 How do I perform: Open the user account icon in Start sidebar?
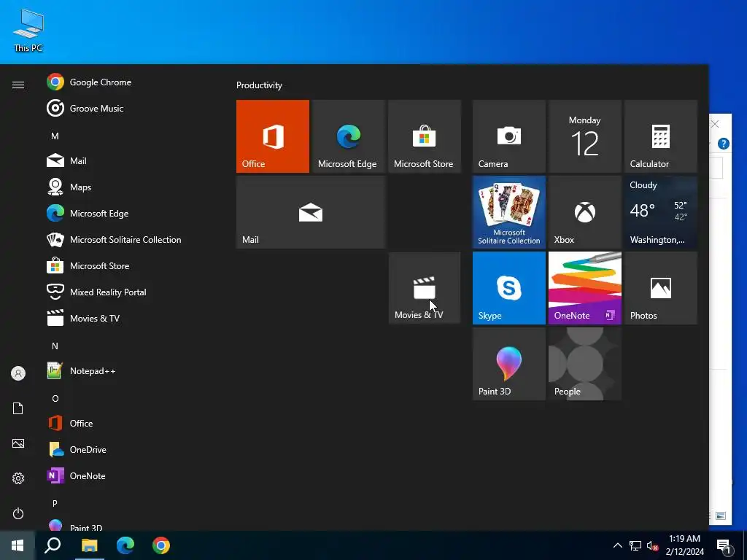[18, 373]
